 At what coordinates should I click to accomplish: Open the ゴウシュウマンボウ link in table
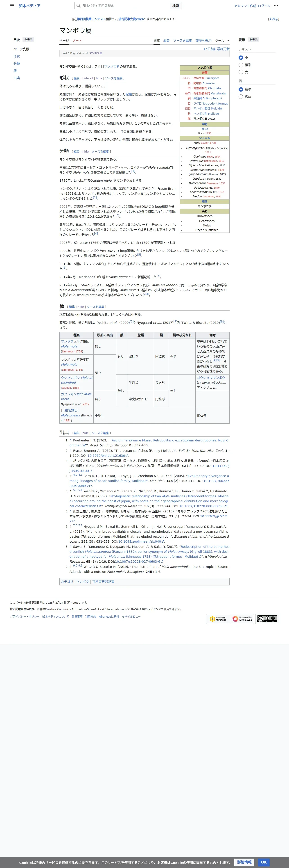[211, 378]
